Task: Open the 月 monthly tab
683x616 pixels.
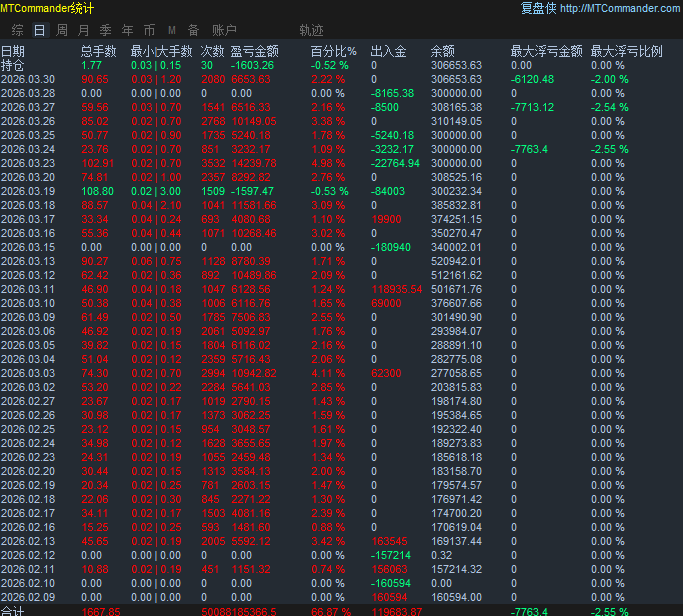Action: click(x=84, y=30)
